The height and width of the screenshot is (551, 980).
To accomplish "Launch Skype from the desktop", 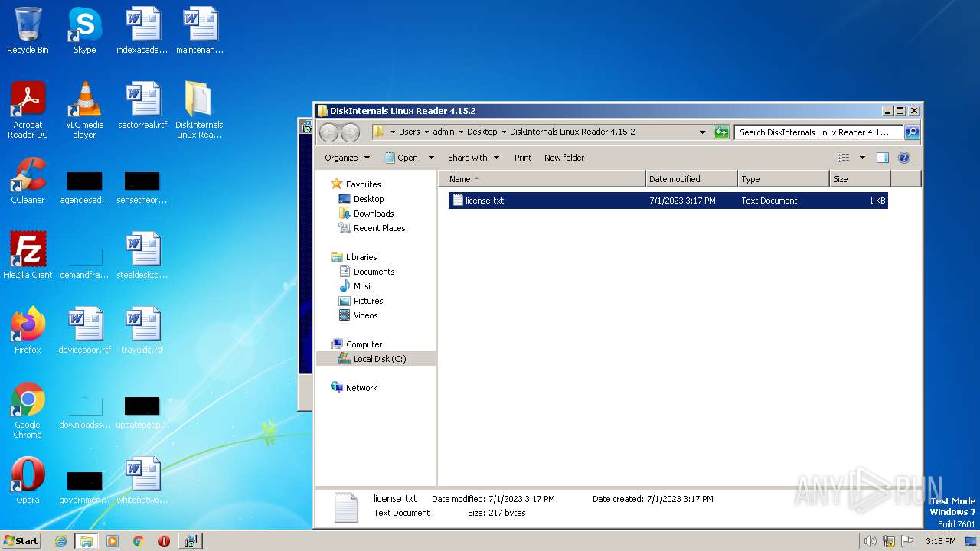I will click(84, 31).
